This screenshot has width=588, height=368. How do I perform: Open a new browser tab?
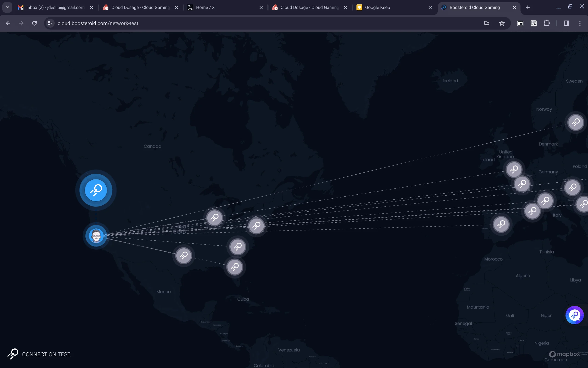[x=528, y=8]
